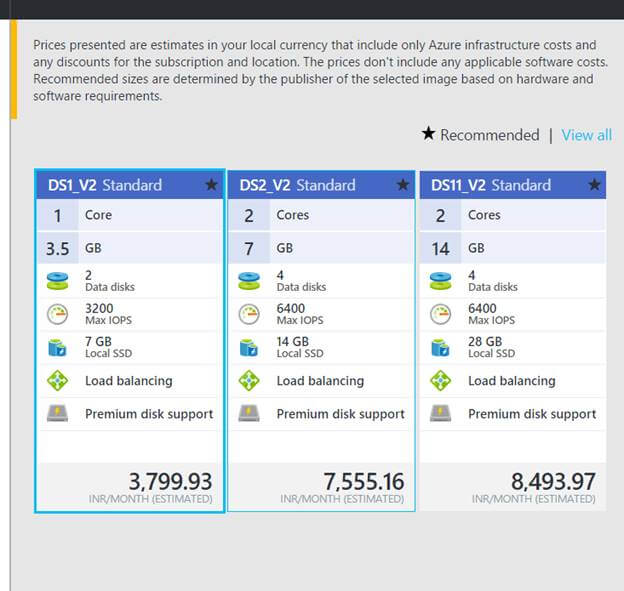Click the 4 Data disks text in DS11_V2
Screen dimensions: 624x591
coord(493,281)
